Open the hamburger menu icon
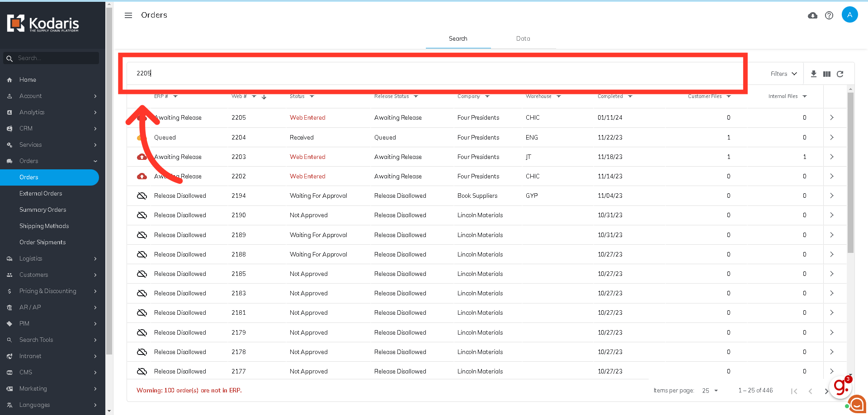The image size is (868, 415). (128, 15)
